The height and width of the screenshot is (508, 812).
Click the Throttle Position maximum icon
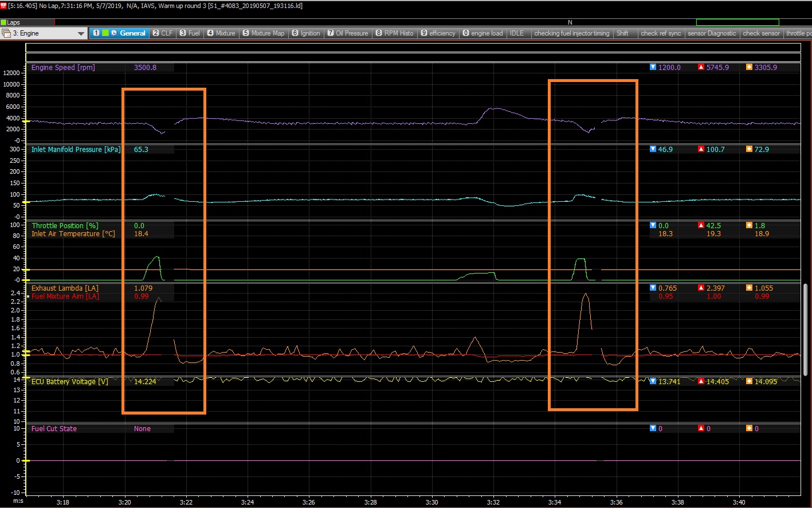[701, 225]
